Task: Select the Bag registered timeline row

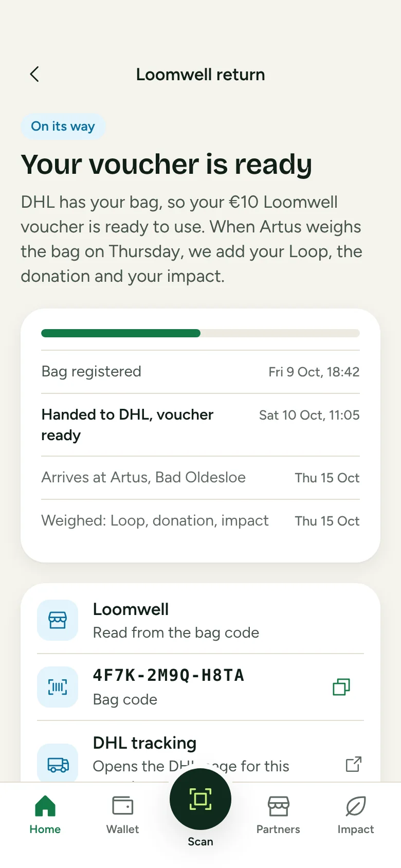Action: pyautogui.click(x=200, y=372)
